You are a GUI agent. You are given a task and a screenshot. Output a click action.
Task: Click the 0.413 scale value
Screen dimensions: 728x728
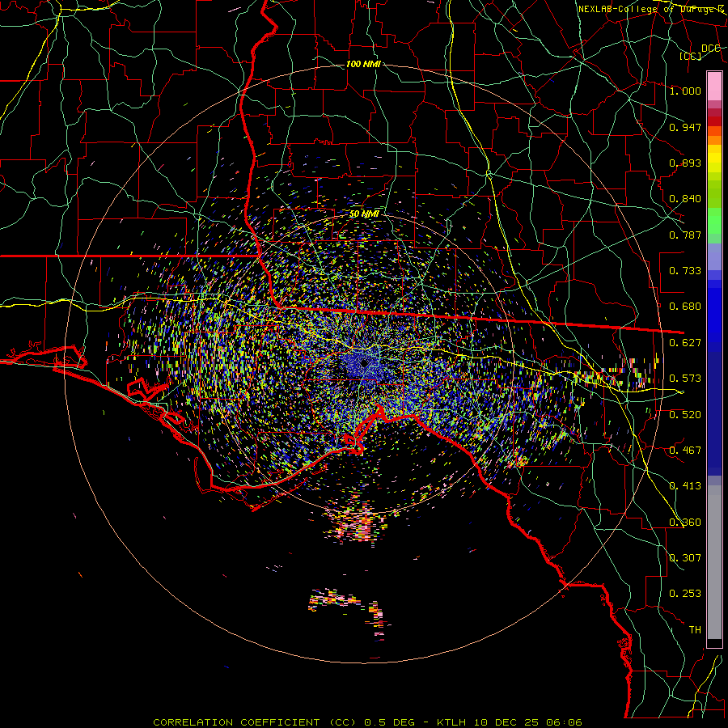point(685,485)
